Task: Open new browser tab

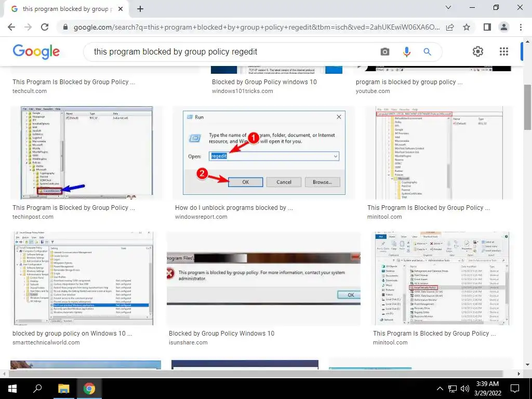Action: pos(140,9)
